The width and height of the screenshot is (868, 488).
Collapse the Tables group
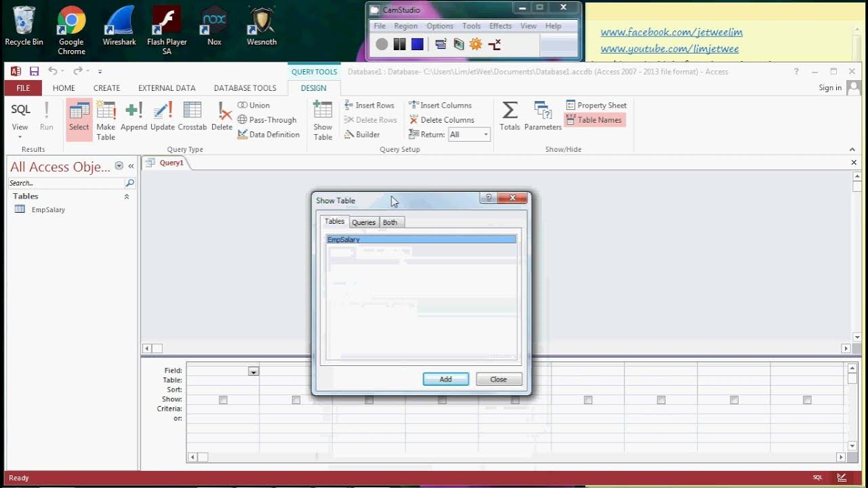tap(126, 197)
